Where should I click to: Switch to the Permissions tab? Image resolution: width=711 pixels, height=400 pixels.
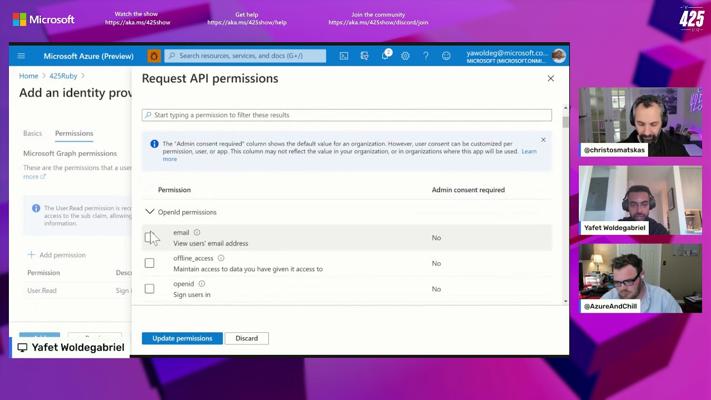pos(74,133)
